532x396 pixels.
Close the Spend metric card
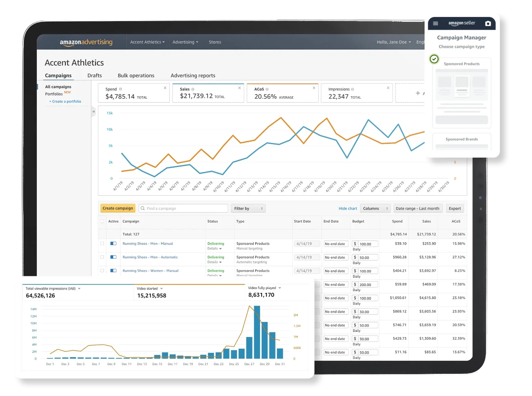coord(165,88)
